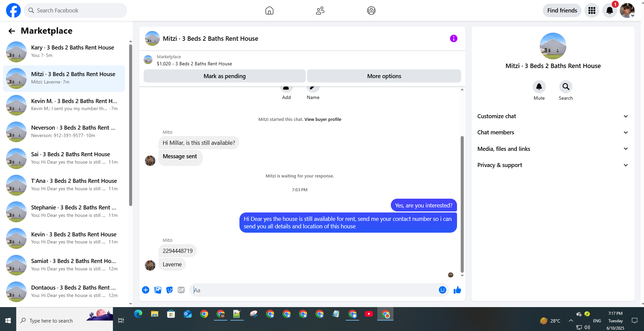Expand the Privacy & support section
The image size is (644, 331).
(x=553, y=165)
